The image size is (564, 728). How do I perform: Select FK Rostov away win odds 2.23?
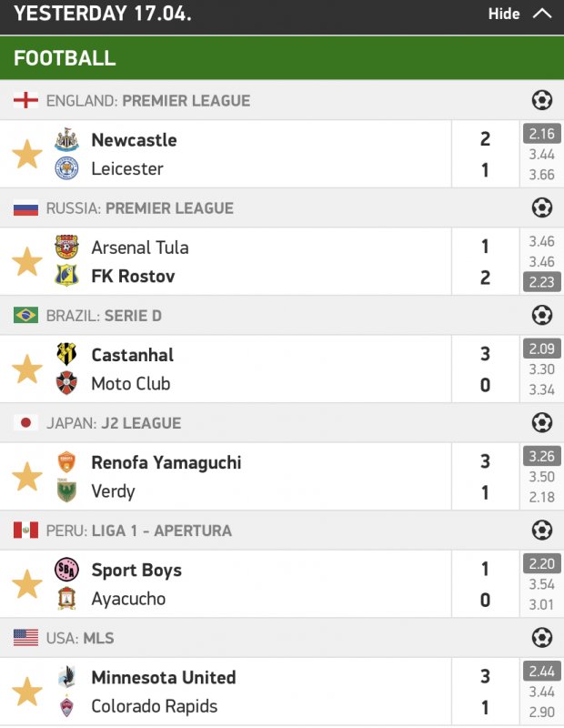pyautogui.click(x=541, y=282)
